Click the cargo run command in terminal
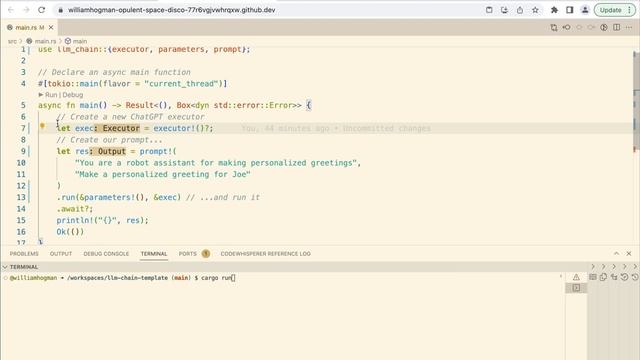 click(x=216, y=278)
